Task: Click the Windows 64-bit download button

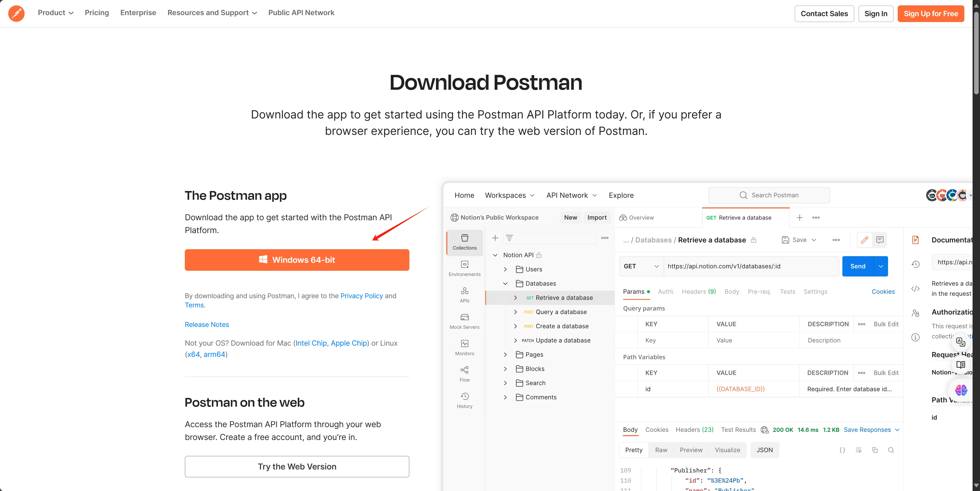Action: coord(297,260)
